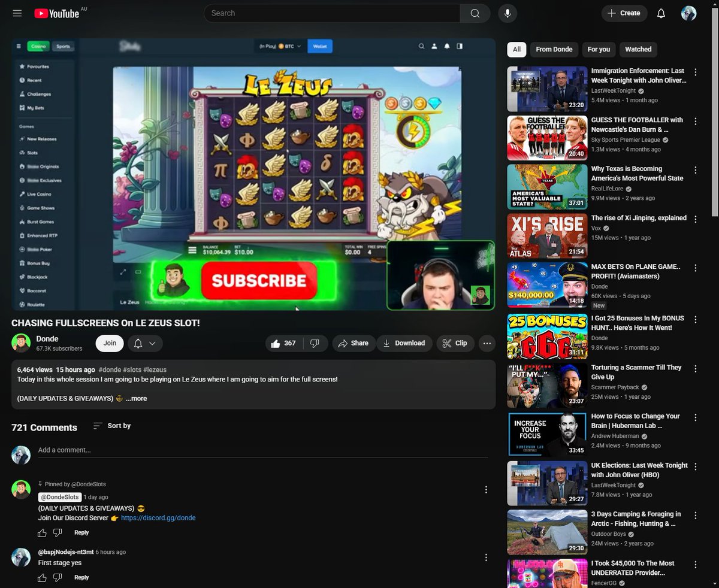Go to the YouTube home logo
The image size is (719, 588).
click(x=57, y=13)
